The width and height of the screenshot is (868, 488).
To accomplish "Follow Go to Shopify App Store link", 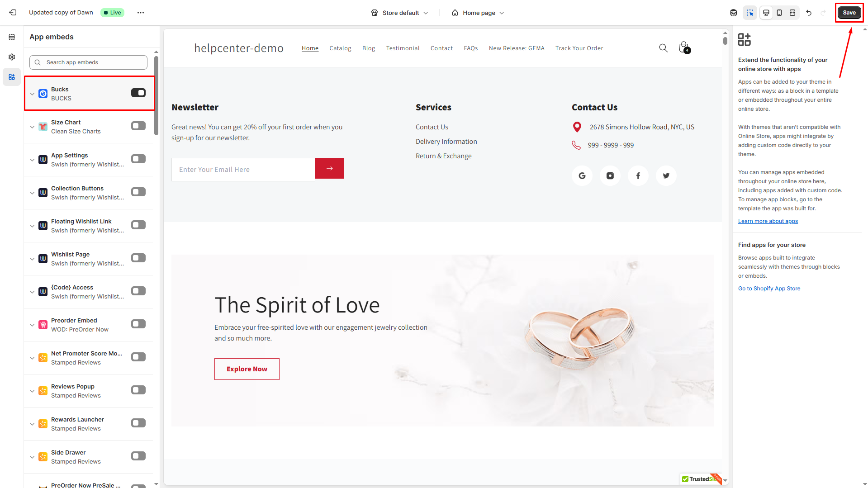I will pyautogui.click(x=769, y=289).
